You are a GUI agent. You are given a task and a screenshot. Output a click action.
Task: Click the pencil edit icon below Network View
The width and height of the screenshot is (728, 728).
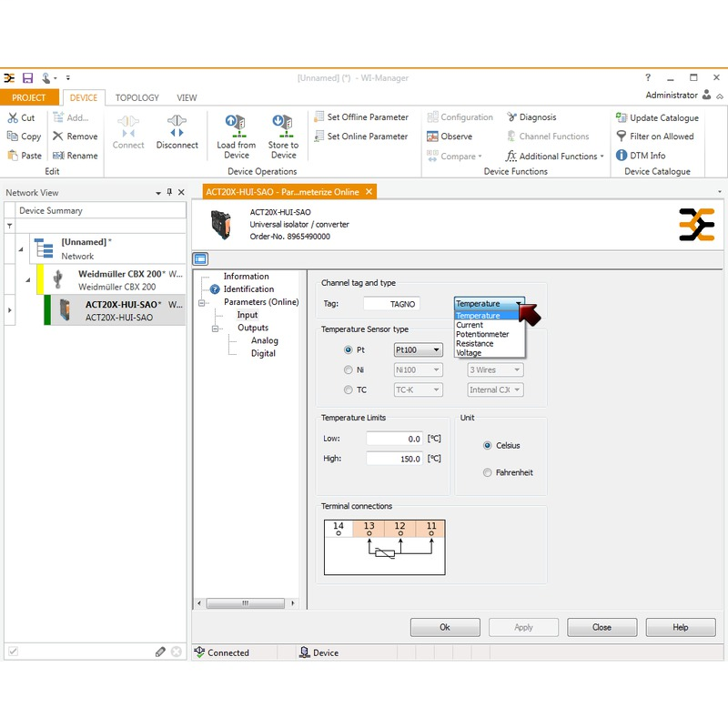pos(160,652)
